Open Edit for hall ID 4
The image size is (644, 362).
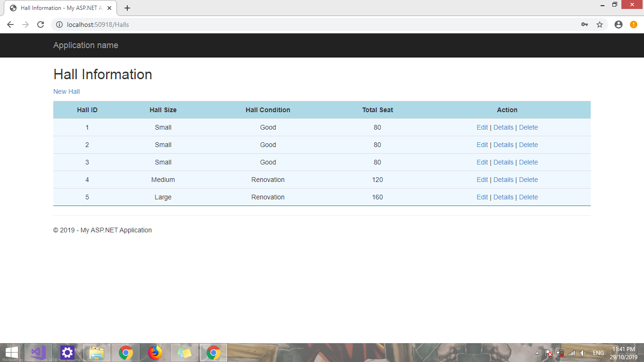482,180
